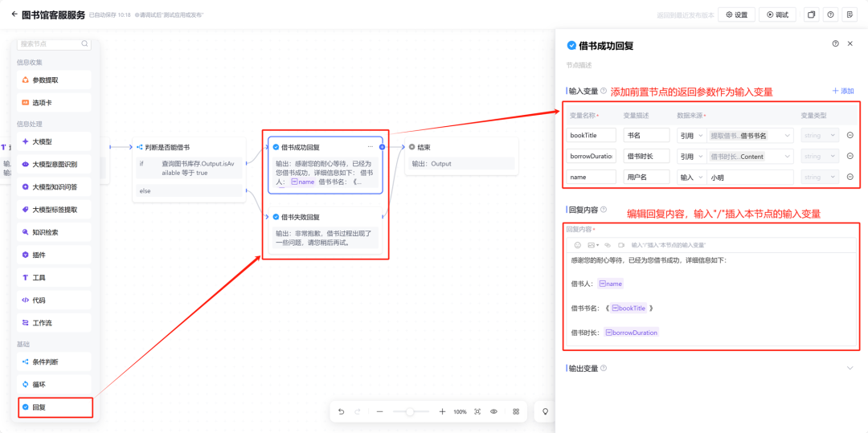Select the 大模型知识问答 node type
This screenshot has height=433, width=868.
(x=55, y=187)
